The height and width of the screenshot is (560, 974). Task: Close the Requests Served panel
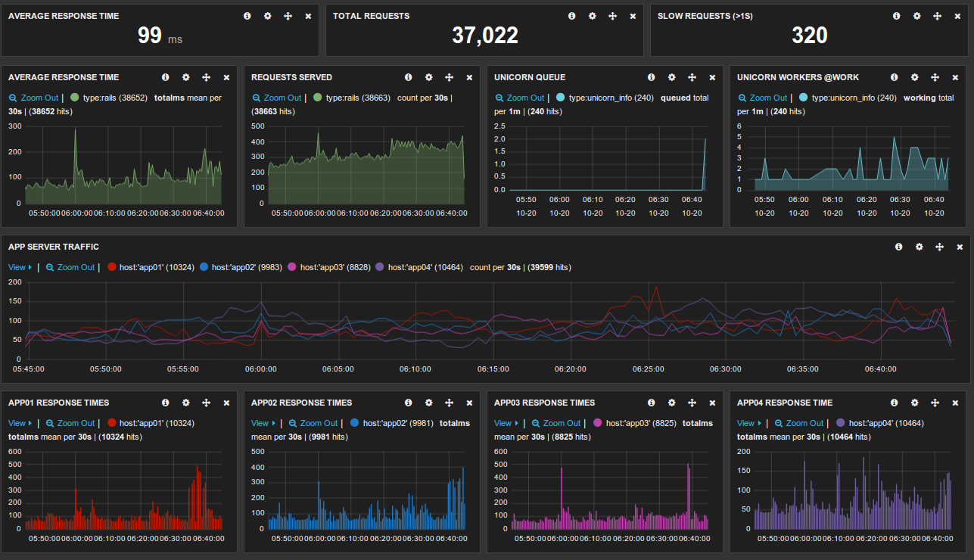[469, 77]
